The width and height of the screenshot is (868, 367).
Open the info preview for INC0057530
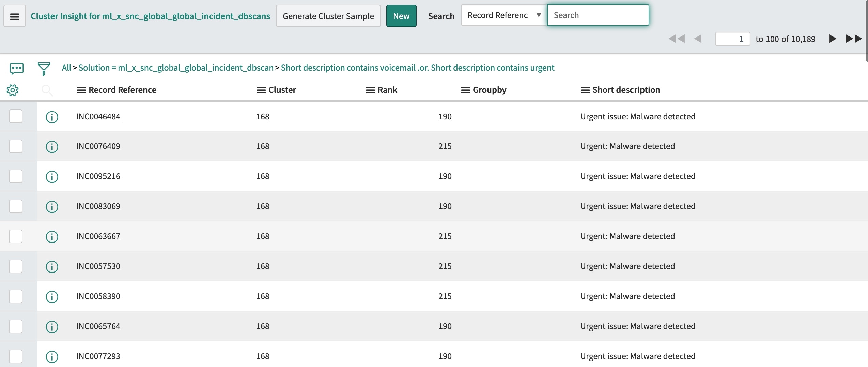coord(52,267)
